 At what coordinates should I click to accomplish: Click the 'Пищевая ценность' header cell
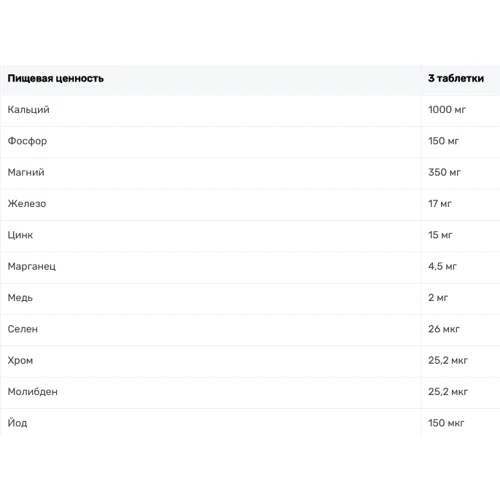point(56,78)
